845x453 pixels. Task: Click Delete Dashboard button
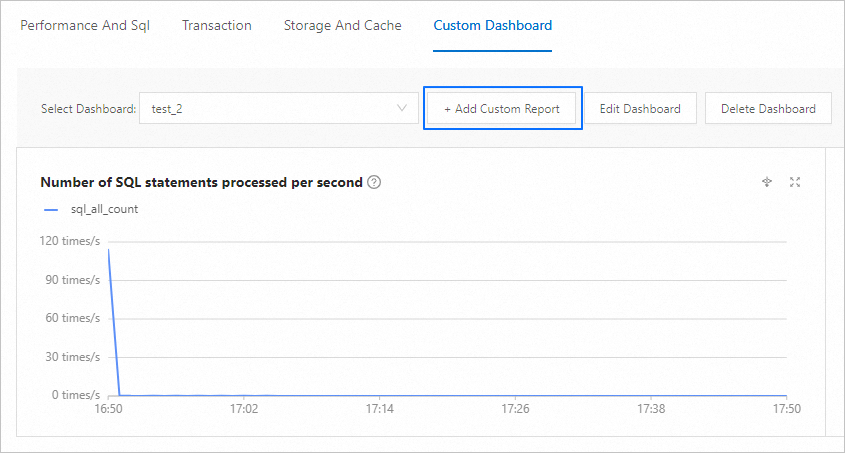[x=768, y=109]
